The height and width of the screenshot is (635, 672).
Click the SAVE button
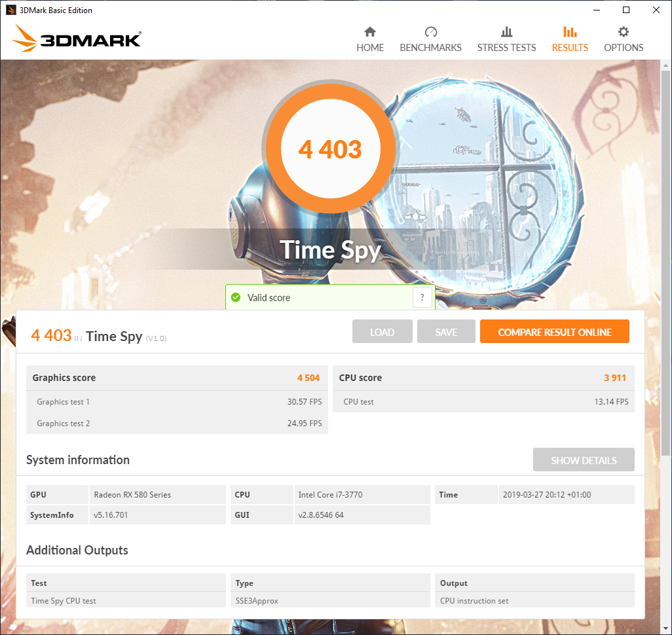(x=446, y=332)
